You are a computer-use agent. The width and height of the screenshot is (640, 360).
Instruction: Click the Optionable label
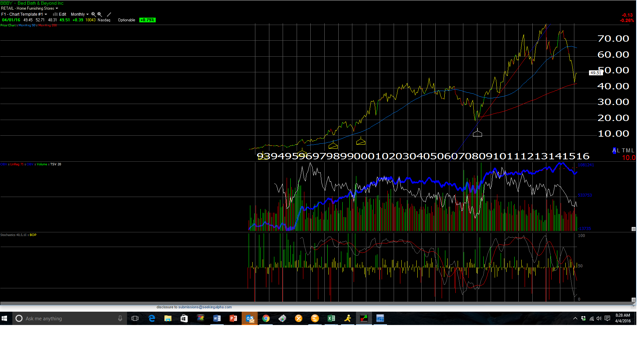[x=127, y=20]
